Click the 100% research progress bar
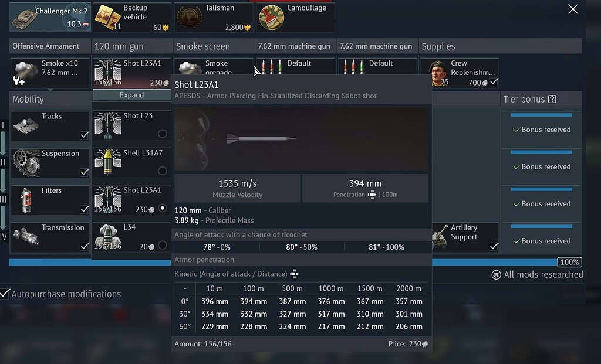Viewport: 601px width, 364px height. click(x=568, y=263)
